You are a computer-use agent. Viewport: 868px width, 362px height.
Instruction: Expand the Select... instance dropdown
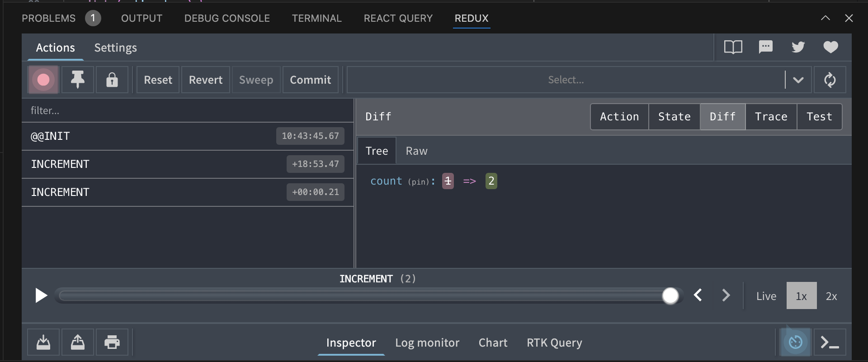click(x=798, y=80)
